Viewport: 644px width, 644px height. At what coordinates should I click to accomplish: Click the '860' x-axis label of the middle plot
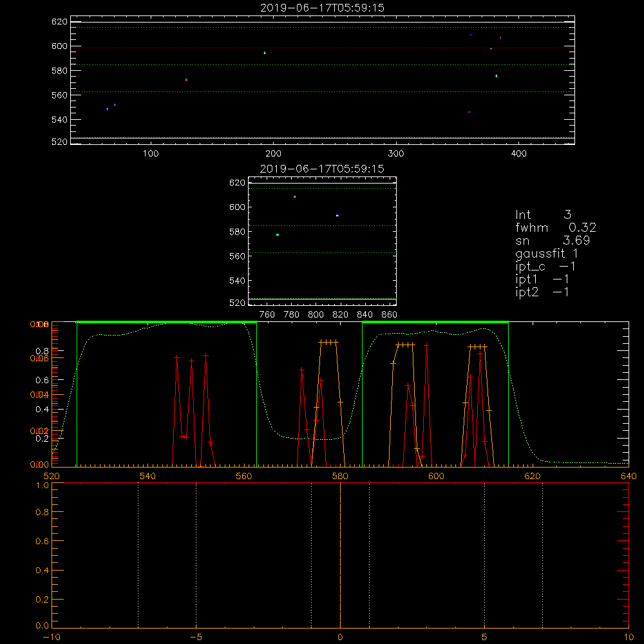390,315
